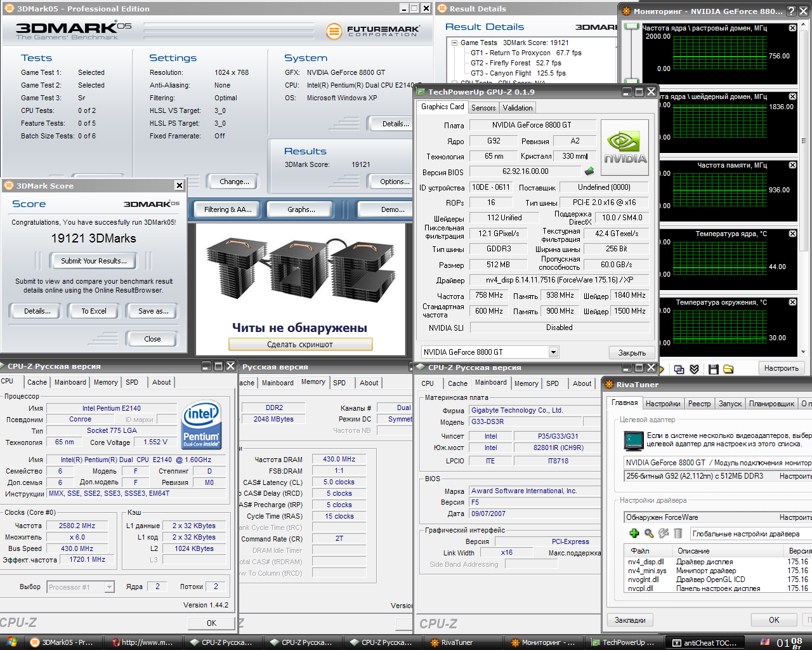
Task: Click the language flag in system tray
Action: click(x=765, y=642)
